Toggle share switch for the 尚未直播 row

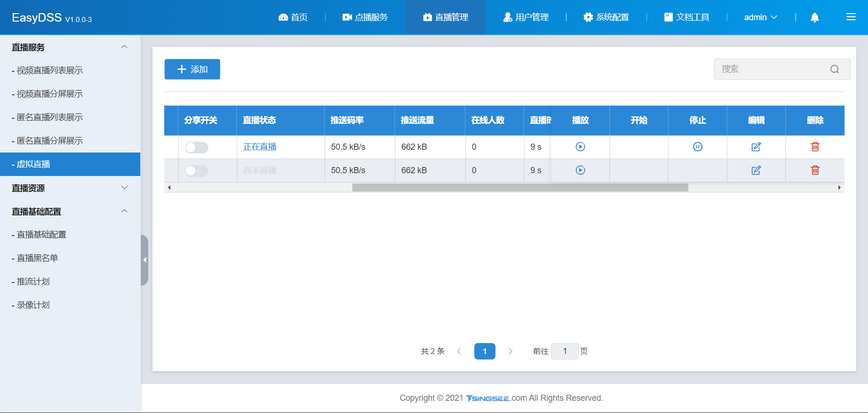coord(197,171)
